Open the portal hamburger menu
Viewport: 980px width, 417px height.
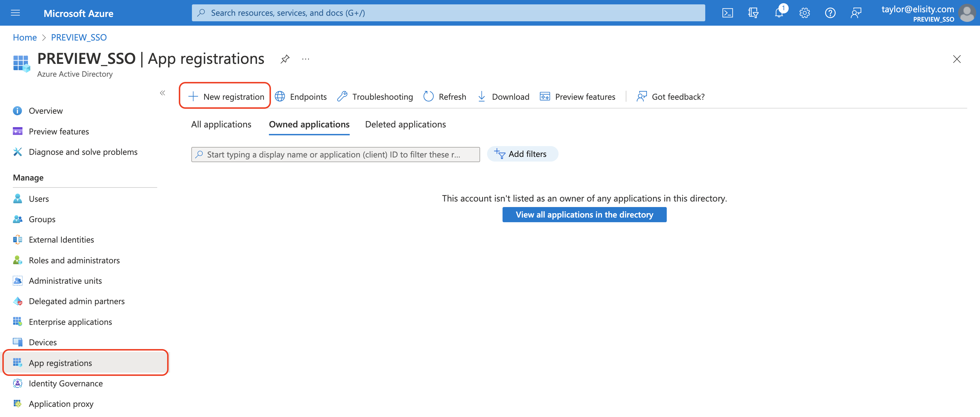(15, 13)
